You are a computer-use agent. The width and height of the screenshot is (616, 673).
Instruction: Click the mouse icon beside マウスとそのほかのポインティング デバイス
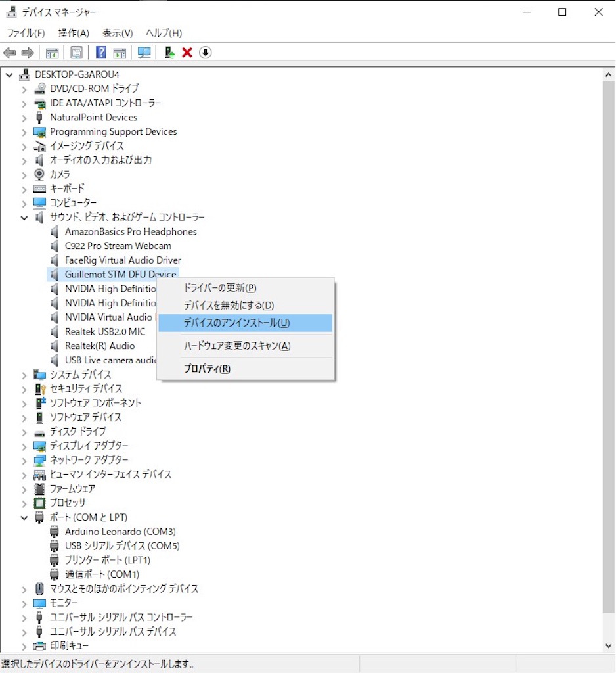[x=39, y=589]
